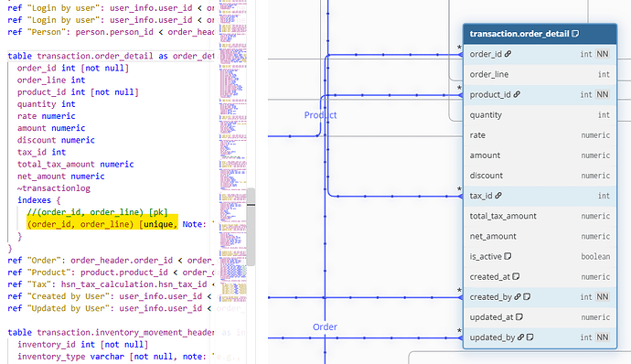Click the NN badge on created_by row

(603, 296)
